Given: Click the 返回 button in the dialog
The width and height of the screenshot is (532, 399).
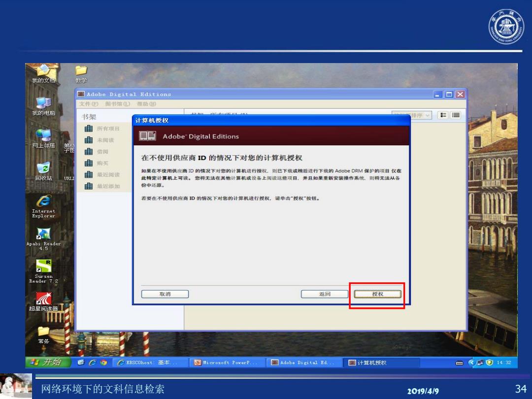Looking at the screenshot, I should click(324, 294).
